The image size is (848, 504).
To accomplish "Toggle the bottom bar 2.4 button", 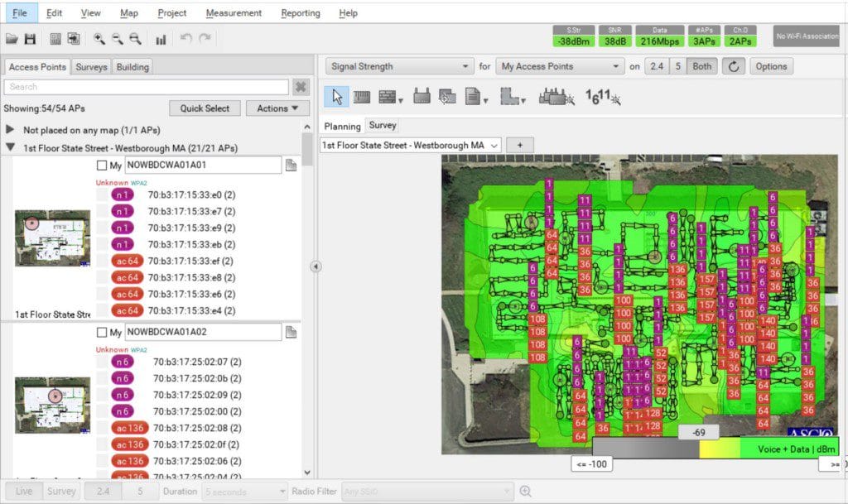I will point(103,491).
